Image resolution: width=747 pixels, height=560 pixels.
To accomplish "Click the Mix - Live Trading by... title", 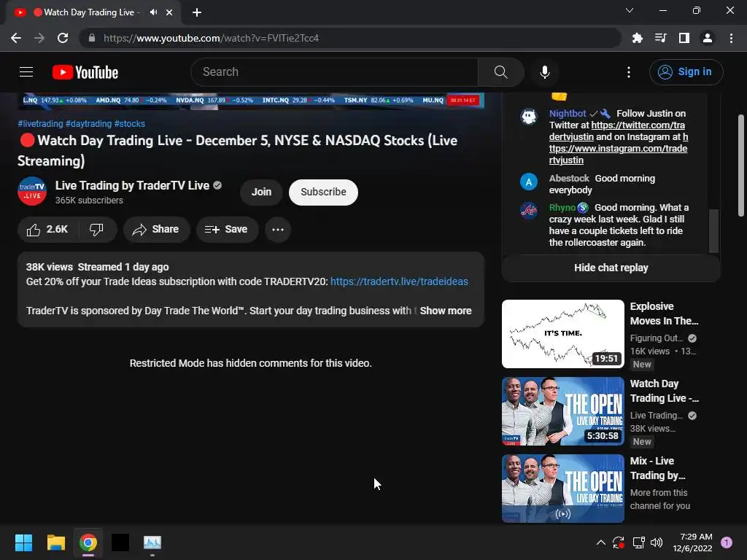I will [657, 468].
